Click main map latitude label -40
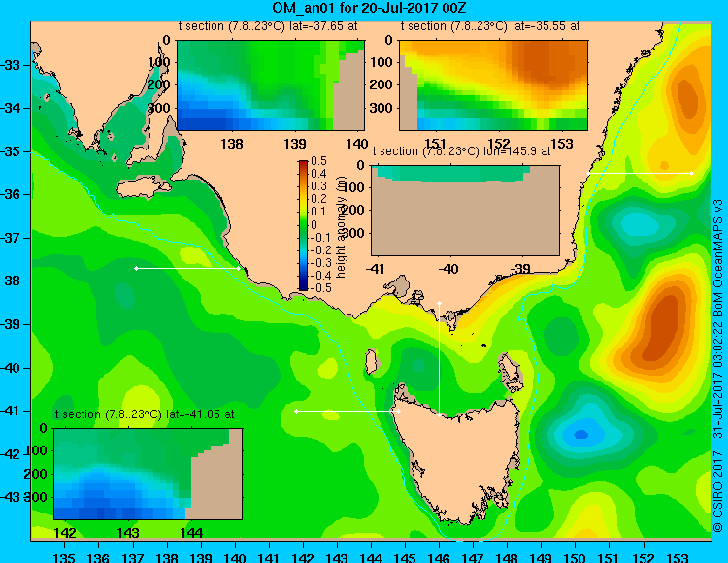The width and height of the screenshot is (728, 563). [11, 368]
